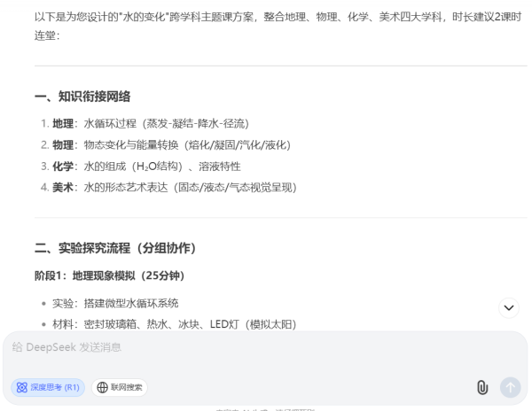
Task: Click the heading 二、实验探究流程（分组协作）
Action: [x=115, y=248]
